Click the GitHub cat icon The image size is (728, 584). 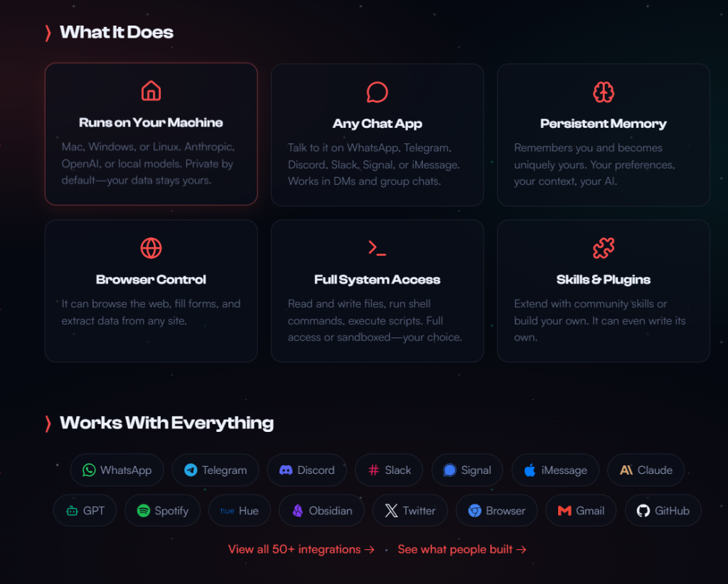coord(644,510)
